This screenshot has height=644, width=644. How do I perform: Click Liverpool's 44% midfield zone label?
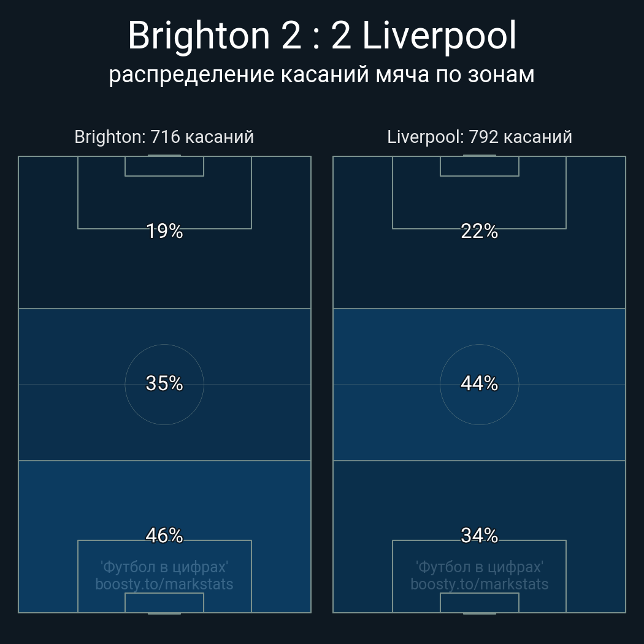point(480,383)
